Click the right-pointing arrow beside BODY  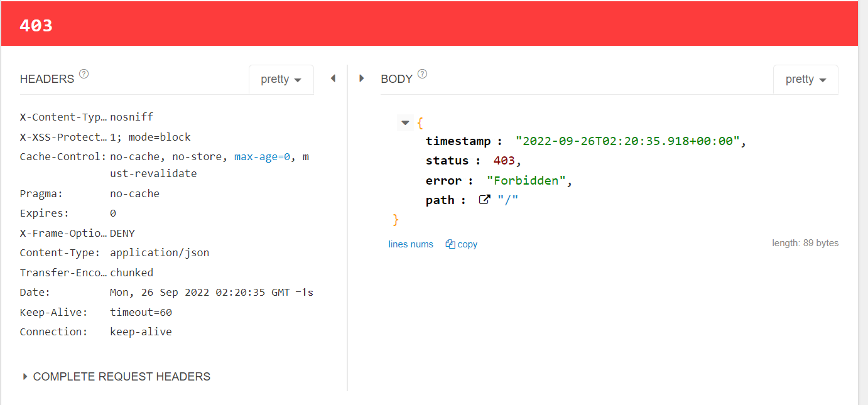point(362,78)
